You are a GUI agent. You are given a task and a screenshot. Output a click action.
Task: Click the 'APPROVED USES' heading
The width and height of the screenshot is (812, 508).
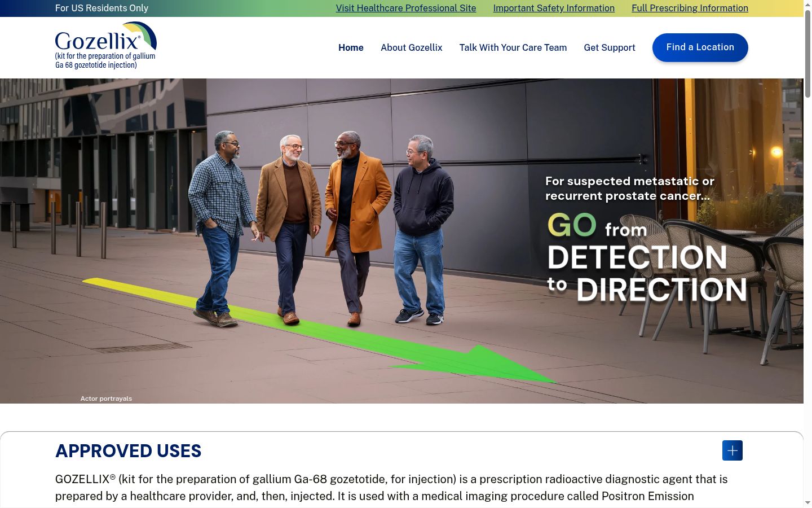pyautogui.click(x=128, y=451)
